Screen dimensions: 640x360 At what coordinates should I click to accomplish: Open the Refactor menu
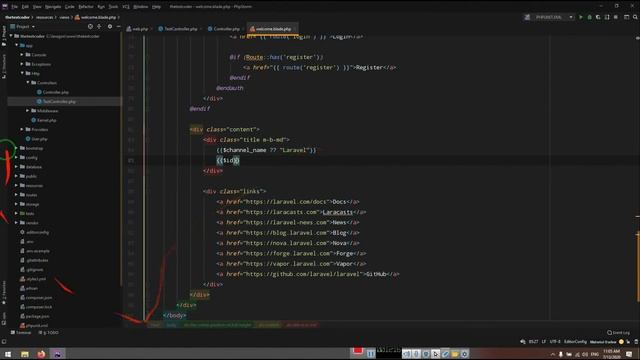(x=86, y=7)
